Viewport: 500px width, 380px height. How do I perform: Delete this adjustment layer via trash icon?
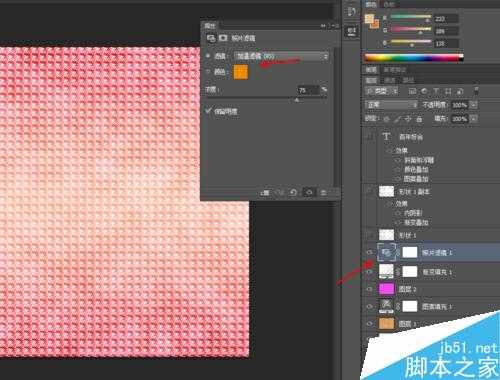323,193
